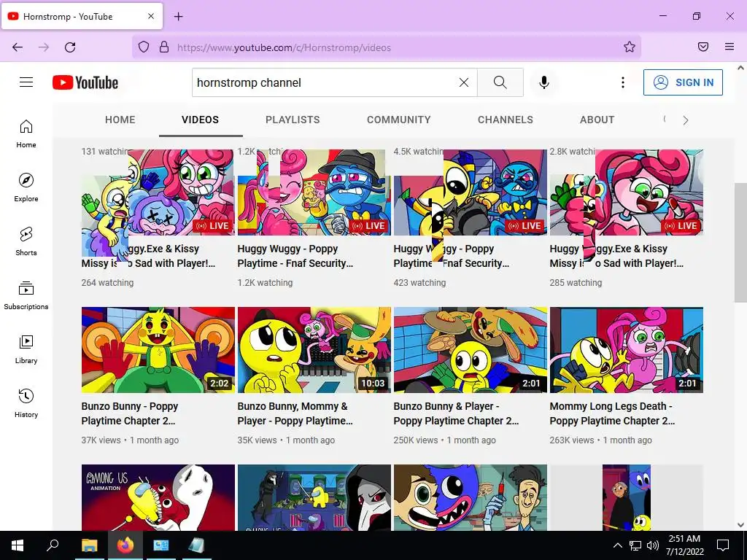This screenshot has width=747, height=560.
Task: Click title 'Mommy Long Legs Death'
Action: (612, 413)
